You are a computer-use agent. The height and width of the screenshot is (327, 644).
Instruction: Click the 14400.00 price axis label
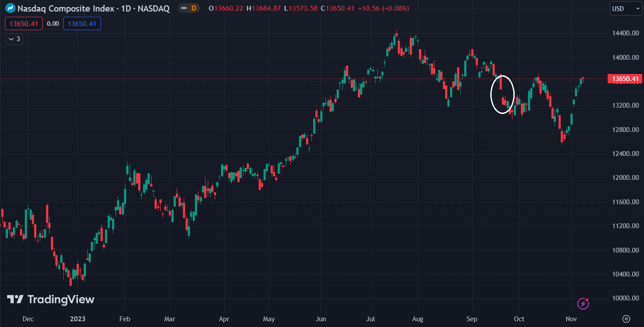pyautogui.click(x=625, y=33)
